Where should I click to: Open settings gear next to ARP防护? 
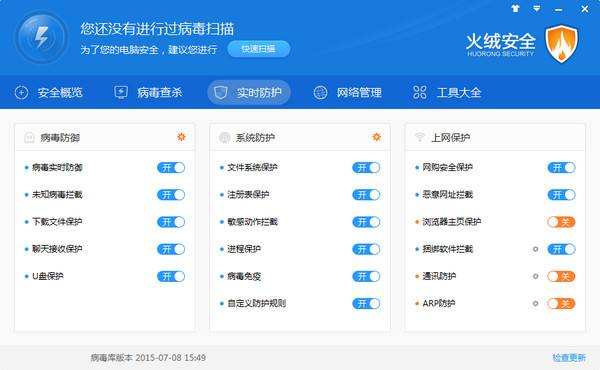point(535,303)
